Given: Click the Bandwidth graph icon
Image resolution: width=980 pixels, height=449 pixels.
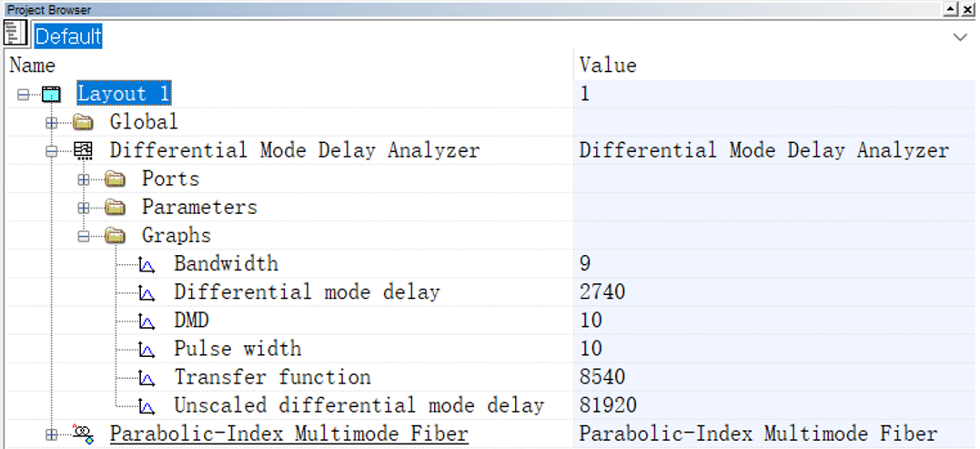Looking at the screenshot, I should tap(147, 265).
